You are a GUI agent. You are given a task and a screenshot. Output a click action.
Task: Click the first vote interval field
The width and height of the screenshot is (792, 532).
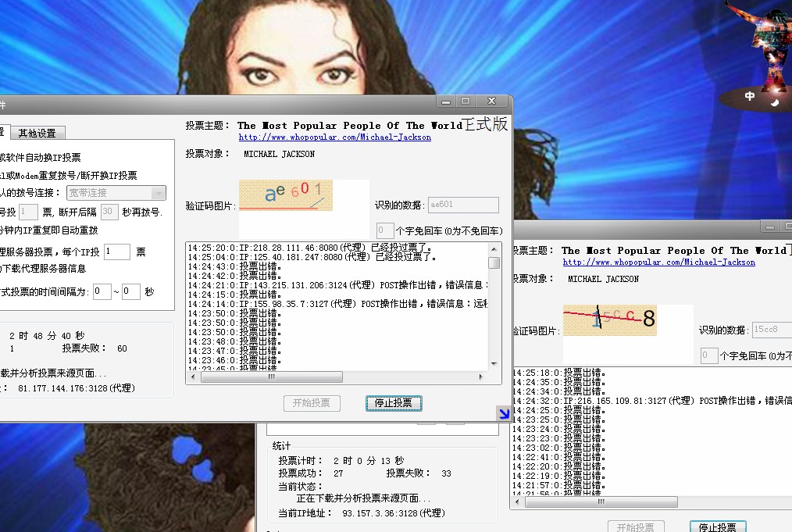(102, 291)
